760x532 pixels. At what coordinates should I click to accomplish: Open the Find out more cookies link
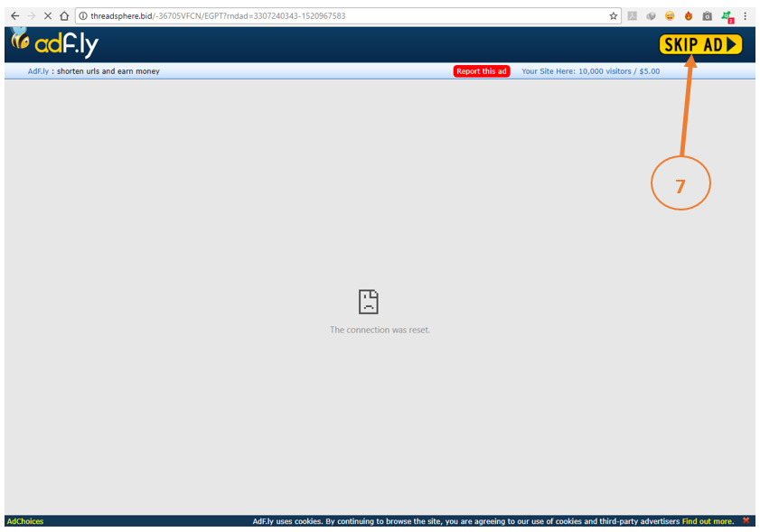708,521
